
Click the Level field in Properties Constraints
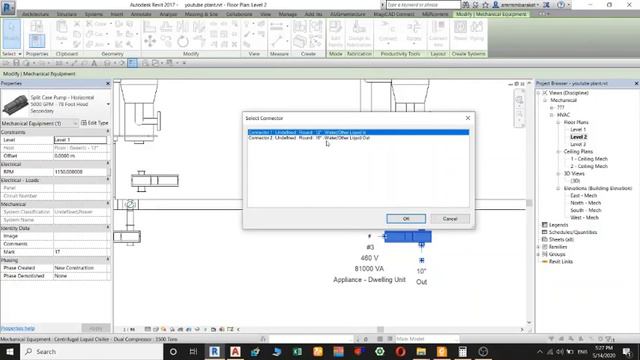80,140
